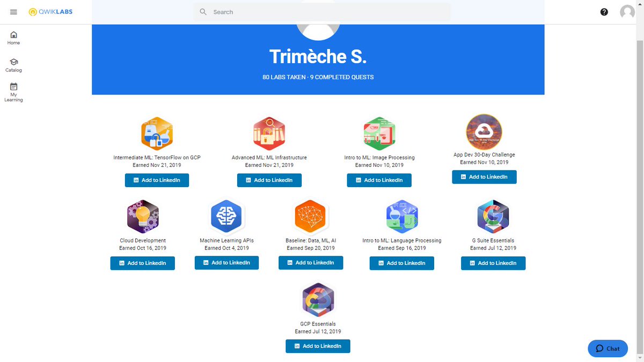
Task: Click the Earned Oct 4, 2019 date
Action: pos(226,248)
